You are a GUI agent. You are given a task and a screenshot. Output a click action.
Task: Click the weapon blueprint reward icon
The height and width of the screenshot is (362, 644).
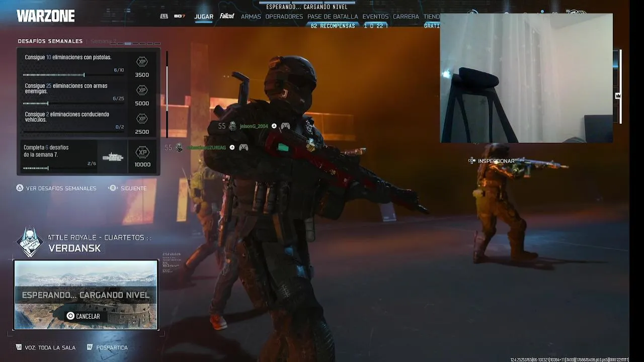click(113, 157)
